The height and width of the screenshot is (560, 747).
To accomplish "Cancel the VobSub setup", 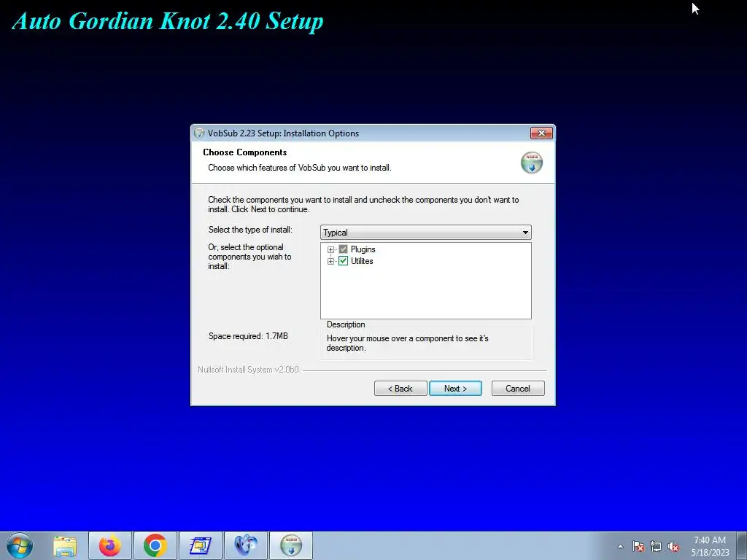I will tap(518, 388).
